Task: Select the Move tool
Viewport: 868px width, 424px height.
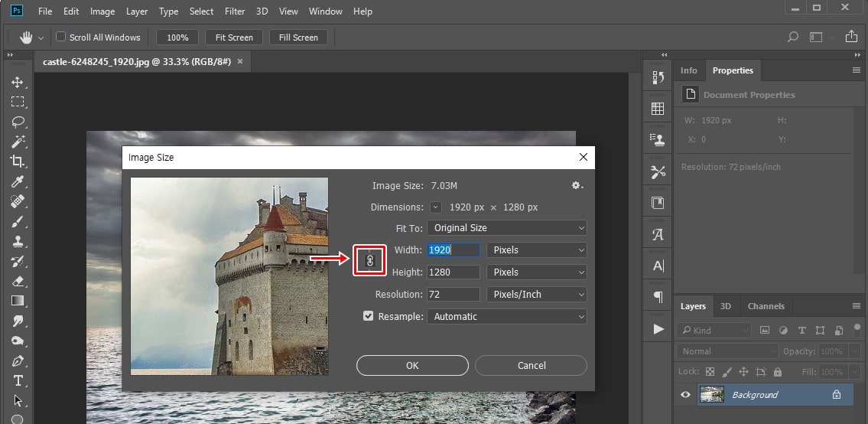Action: tap(18, 82)
